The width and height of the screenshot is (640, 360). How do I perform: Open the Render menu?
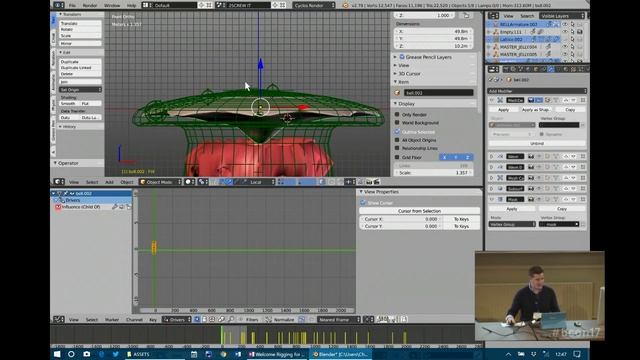pyautogui.click(x=90, y=6)
